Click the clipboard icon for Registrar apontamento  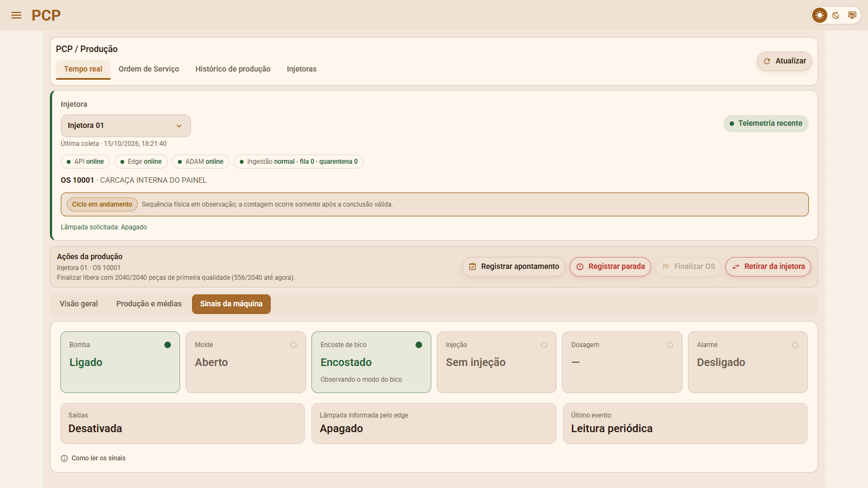click(473, 267)
